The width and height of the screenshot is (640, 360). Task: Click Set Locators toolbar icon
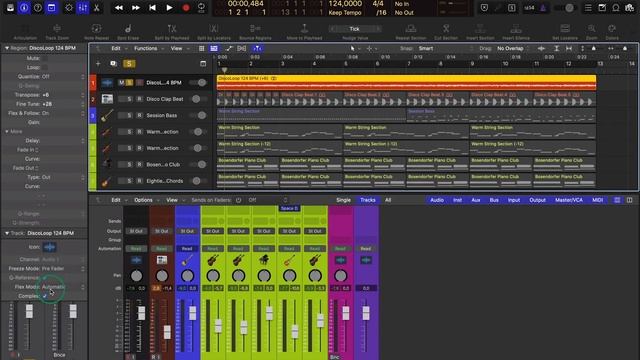tap(565, 31)
